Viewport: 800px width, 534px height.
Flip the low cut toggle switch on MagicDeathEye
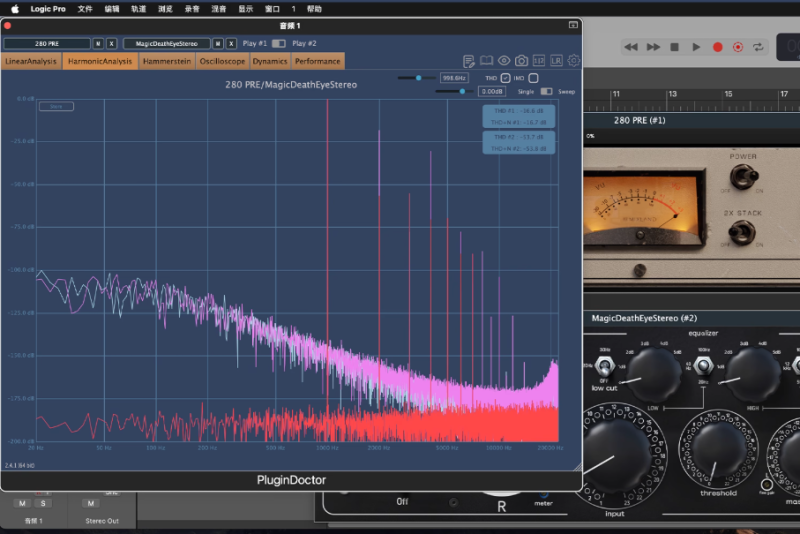[605, 366]
